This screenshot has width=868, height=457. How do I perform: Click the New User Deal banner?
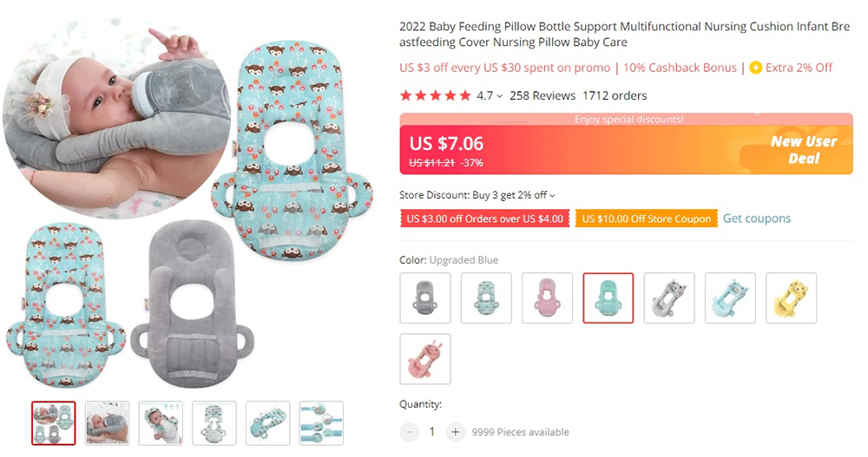803,150
